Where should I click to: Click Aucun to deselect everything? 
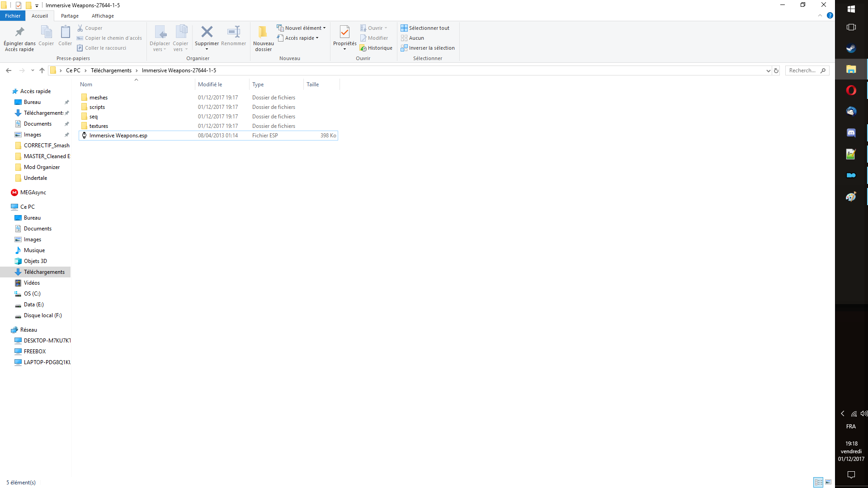[412, 38]
